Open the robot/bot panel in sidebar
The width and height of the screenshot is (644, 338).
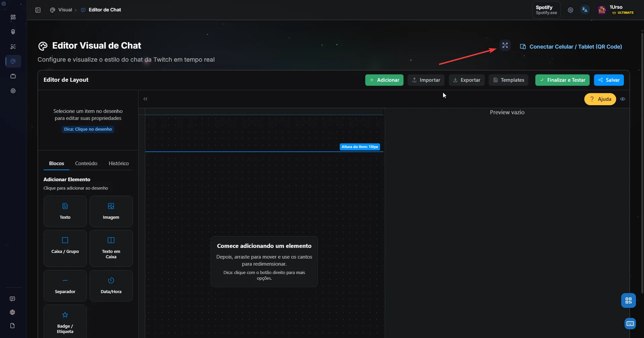(13, 32)
